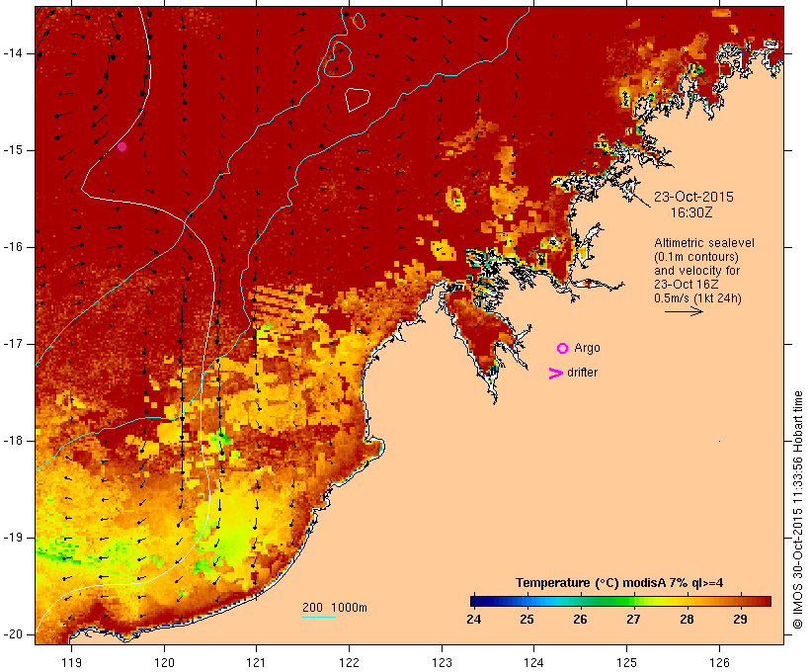Click the 'Argo' legend label
The height and width of the screenshot is (672, 810).
(x=588, y=348)
